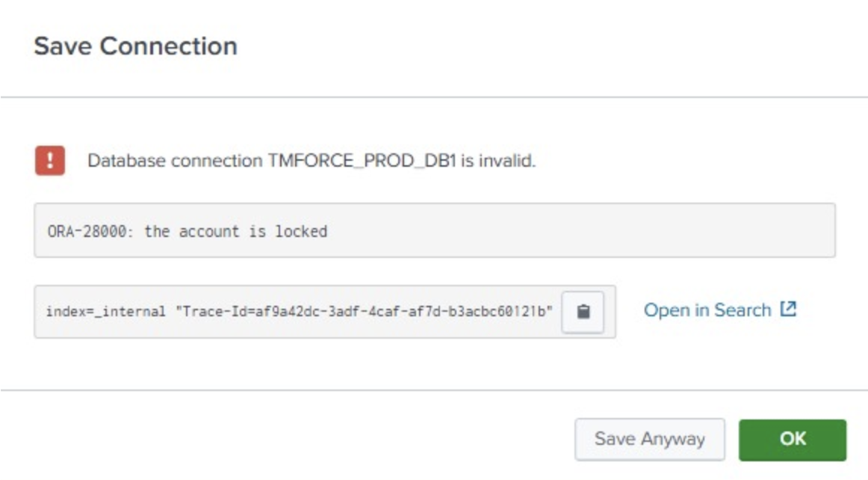This screenshot has width=868, height=480.
Task: Click the TMFORCE_PROD_DB1 connection name
Action: click(x=362, y=161)
